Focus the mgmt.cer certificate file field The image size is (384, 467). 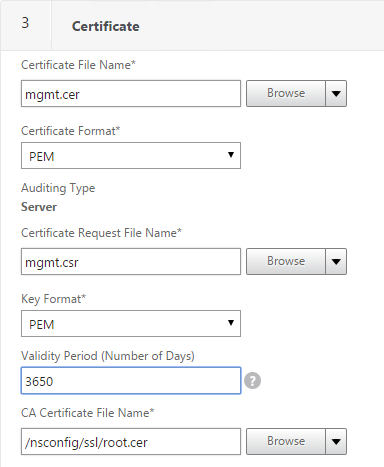click(131, 94)
